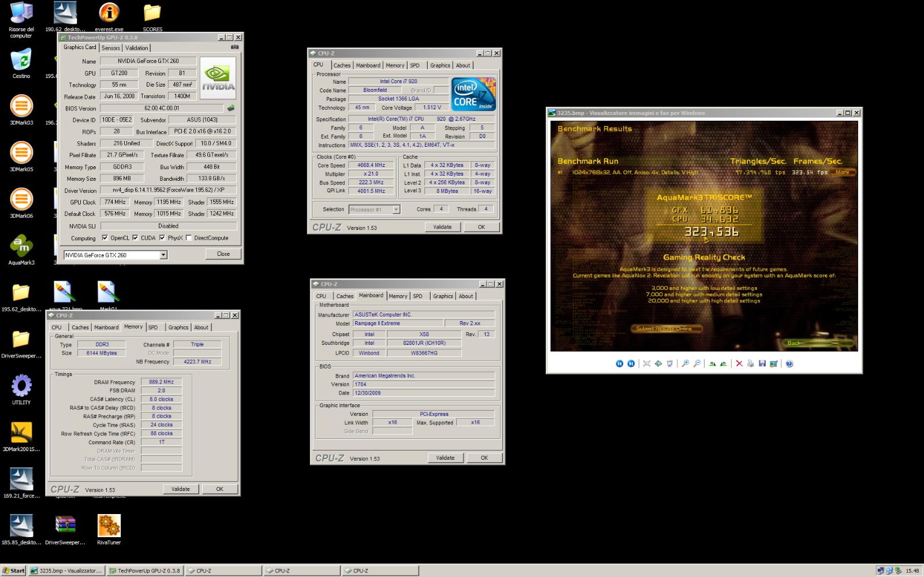This screenshot has height=577, width=924.
Task: Show image at actual size in viewer
Action: pyautogui.click(x=658, y=363)
